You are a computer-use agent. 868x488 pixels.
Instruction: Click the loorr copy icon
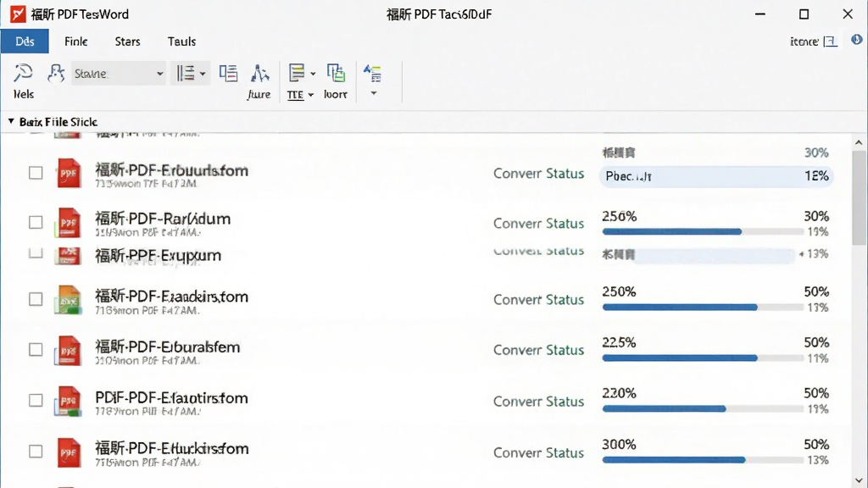pos(336,73)
